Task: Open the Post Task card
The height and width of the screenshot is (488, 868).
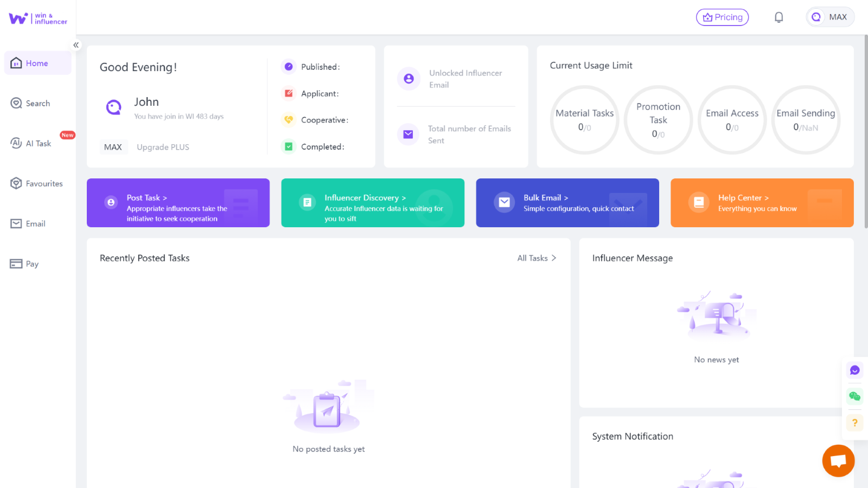Action: pyautogui.click(x=178, y=203)
